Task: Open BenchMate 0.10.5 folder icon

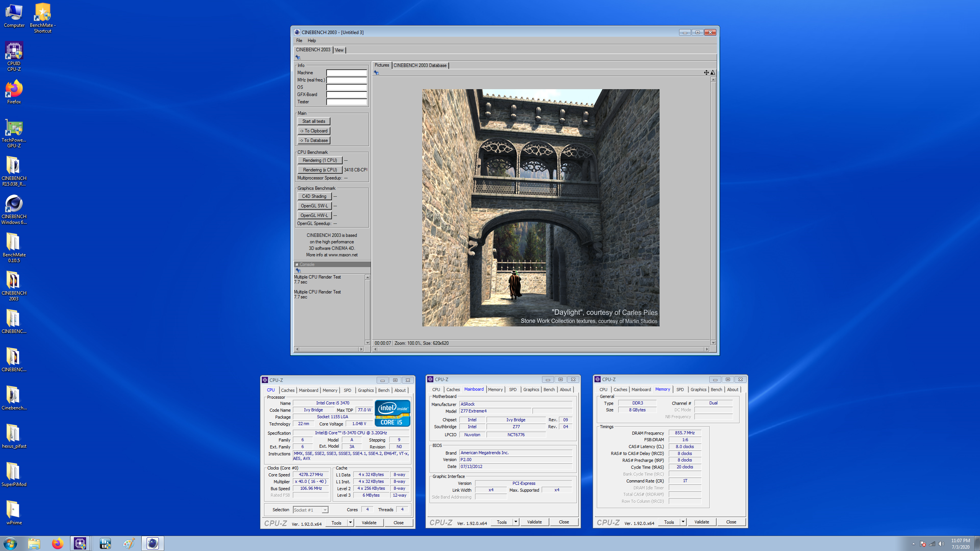Action: 14,248
